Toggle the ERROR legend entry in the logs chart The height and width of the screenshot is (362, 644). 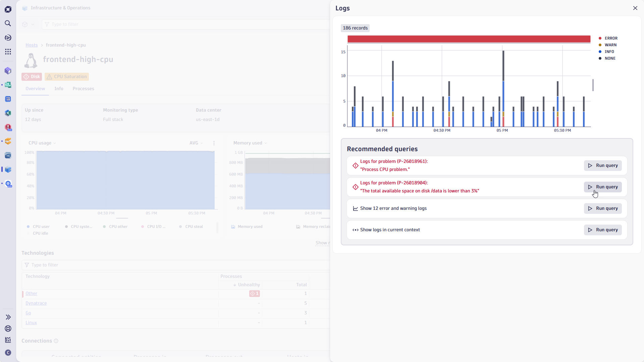point(610,38)
